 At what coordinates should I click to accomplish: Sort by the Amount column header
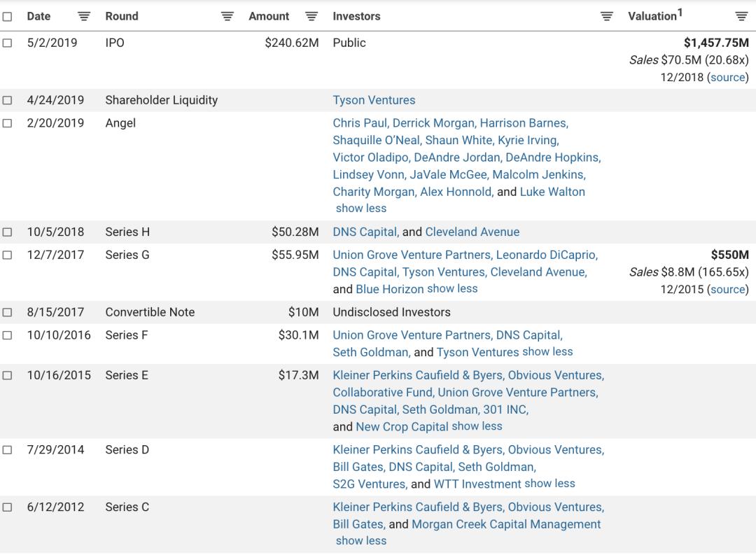click(x=269, y=16)
